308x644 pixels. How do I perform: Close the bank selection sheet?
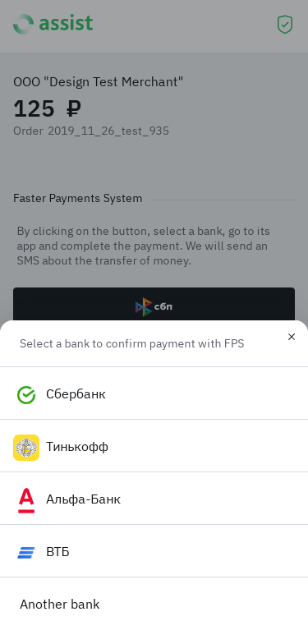tap(292, 337)
